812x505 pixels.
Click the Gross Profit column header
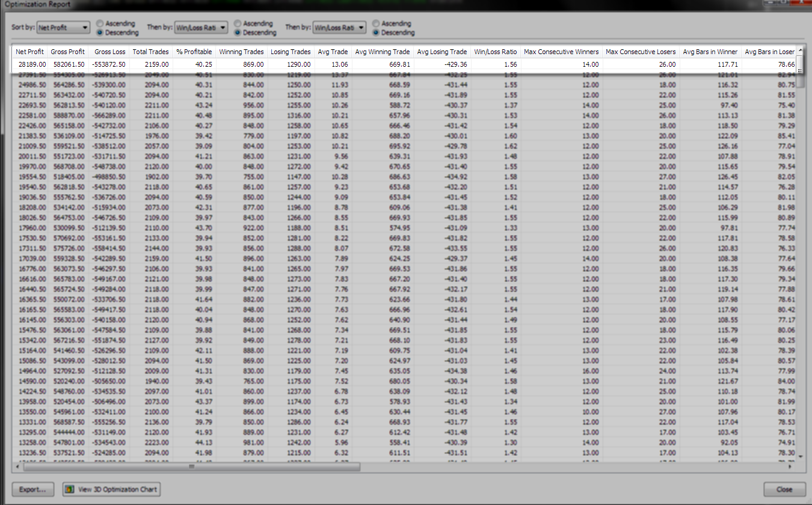tap(68, 52)
